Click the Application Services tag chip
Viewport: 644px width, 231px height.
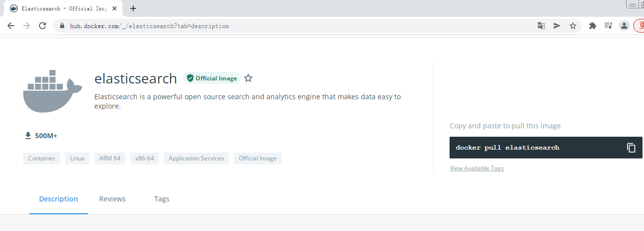pos(196,158)
